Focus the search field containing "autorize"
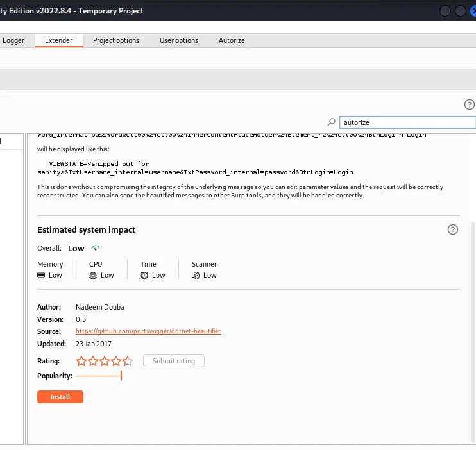Image resolution: width=476 pixels, height=450 pixels. coord(408,122)
